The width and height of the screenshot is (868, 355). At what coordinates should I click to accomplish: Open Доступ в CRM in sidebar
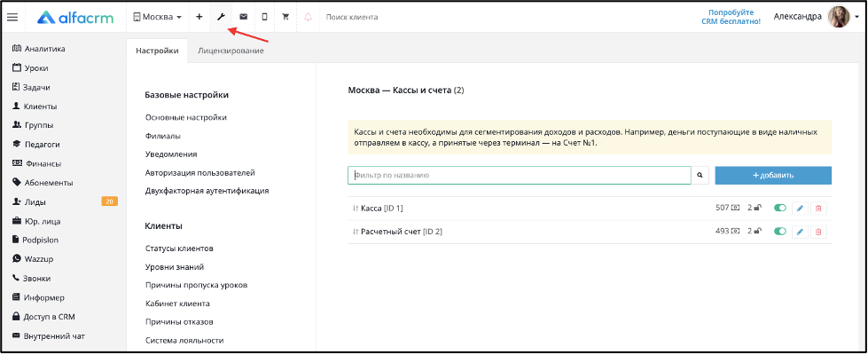click(43, 317)
